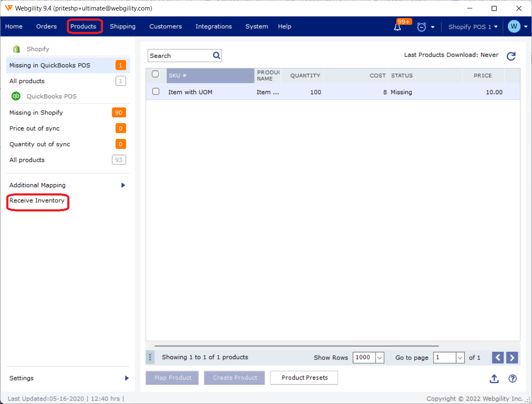532x404 pixels.
Task: Click the export upload icon
Action: click(494, 378)
